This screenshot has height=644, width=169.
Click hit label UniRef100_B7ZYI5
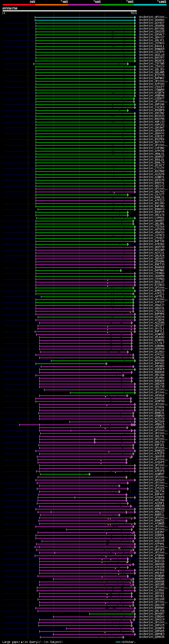(152, 75)
